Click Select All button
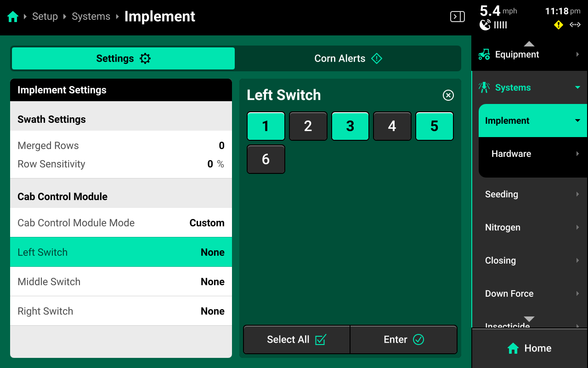This screenshot has width=588, height=368. (297, 339)
